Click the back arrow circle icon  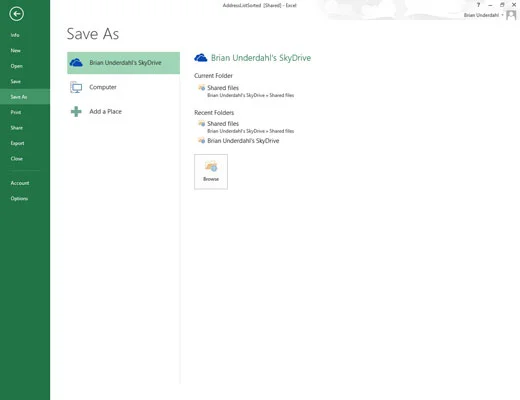(x=16, y=14)
